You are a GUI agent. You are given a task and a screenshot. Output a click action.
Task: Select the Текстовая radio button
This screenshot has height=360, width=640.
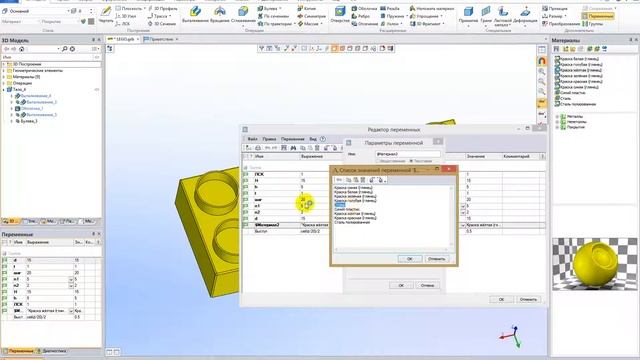coord(411,161)
